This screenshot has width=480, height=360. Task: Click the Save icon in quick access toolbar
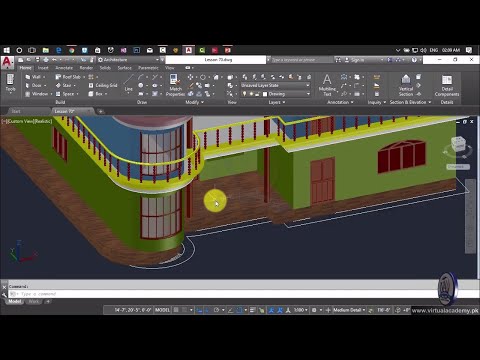(38, 60)
